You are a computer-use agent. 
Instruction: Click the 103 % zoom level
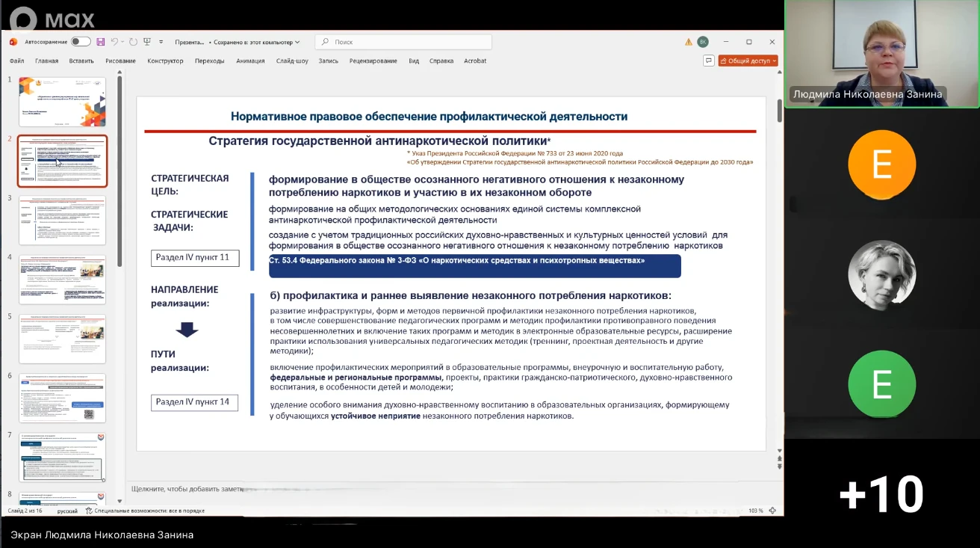point(755,511)
